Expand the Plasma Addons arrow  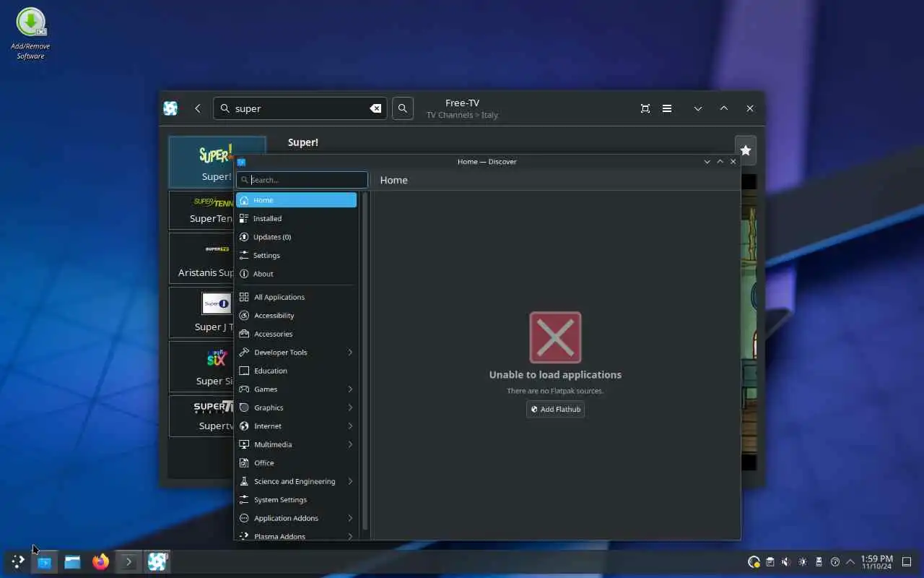tap(350, 536)
